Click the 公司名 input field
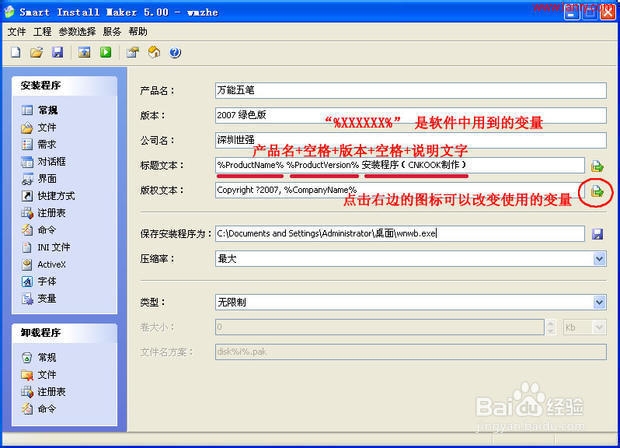 point(410,140)
